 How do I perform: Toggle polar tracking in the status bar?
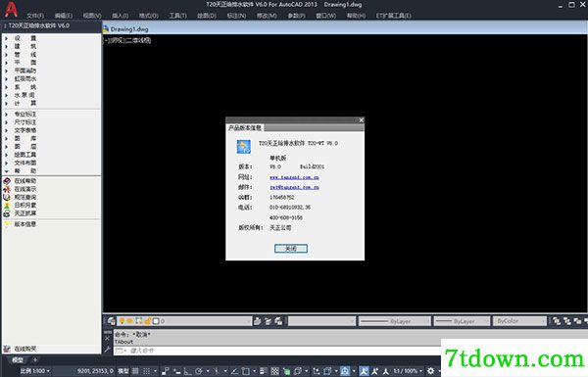pos(199,371)
